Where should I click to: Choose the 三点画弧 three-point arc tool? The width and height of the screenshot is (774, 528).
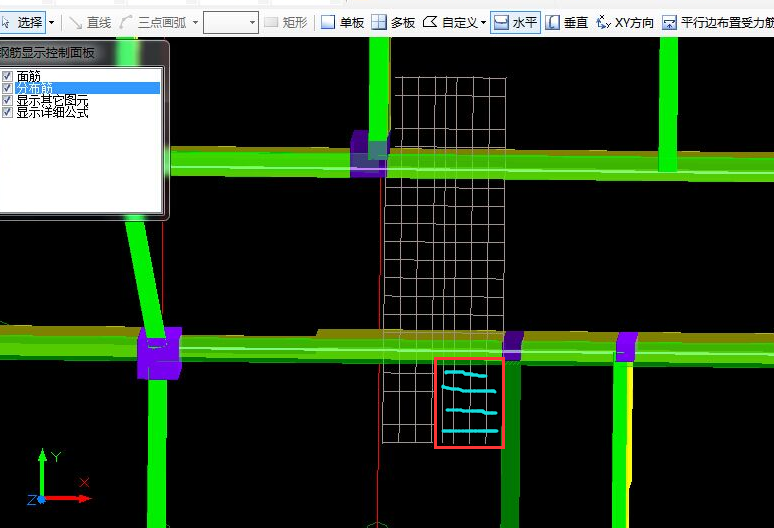[x=154, y=23]
